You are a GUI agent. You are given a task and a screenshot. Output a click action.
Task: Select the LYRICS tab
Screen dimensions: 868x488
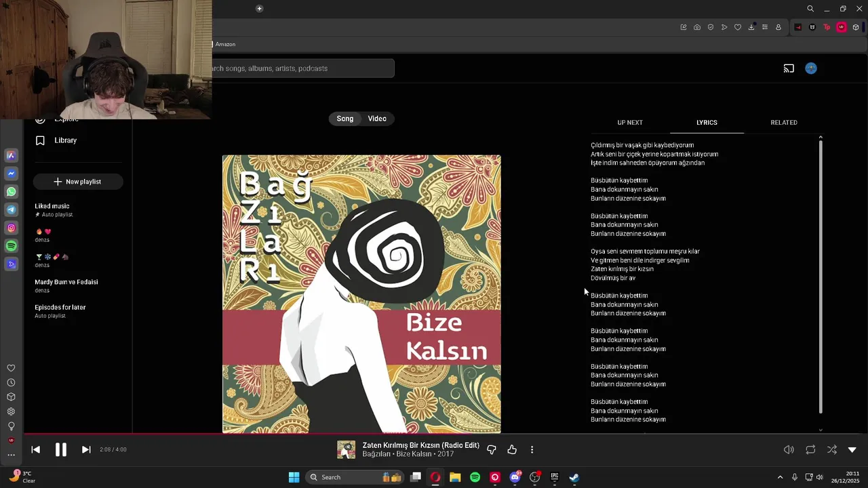point(707,123)
